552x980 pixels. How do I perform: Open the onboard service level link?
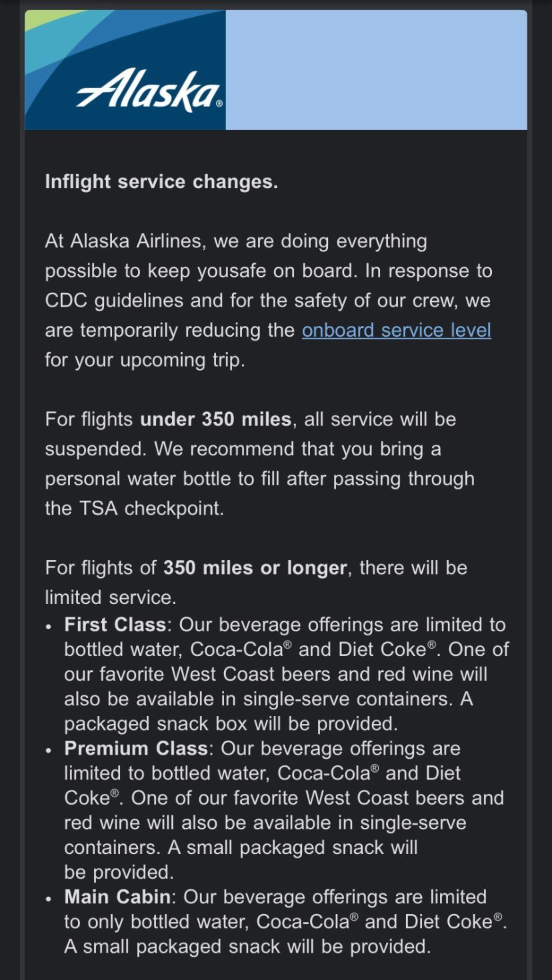pos(397,330)
